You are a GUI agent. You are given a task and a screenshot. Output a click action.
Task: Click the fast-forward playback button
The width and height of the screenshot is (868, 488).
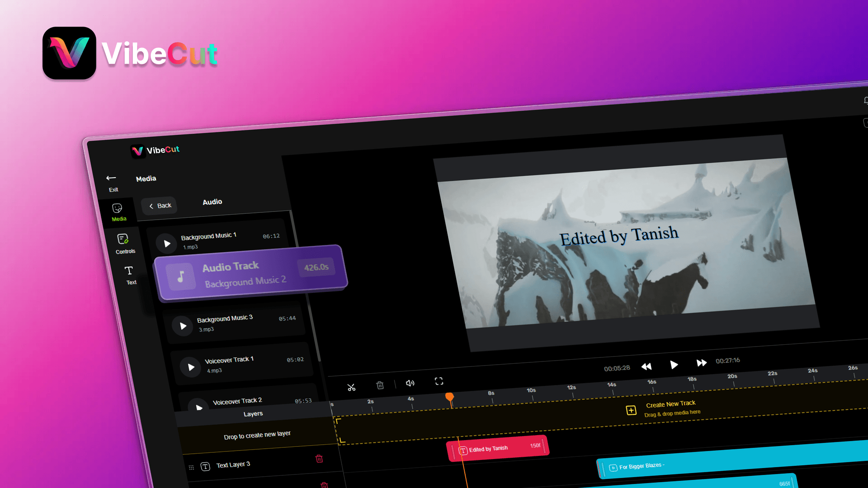[701, 363]
